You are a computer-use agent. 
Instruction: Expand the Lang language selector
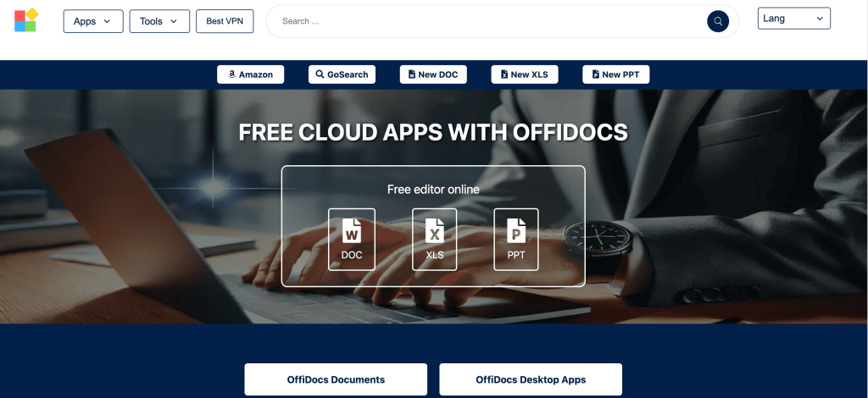point(793,19)
